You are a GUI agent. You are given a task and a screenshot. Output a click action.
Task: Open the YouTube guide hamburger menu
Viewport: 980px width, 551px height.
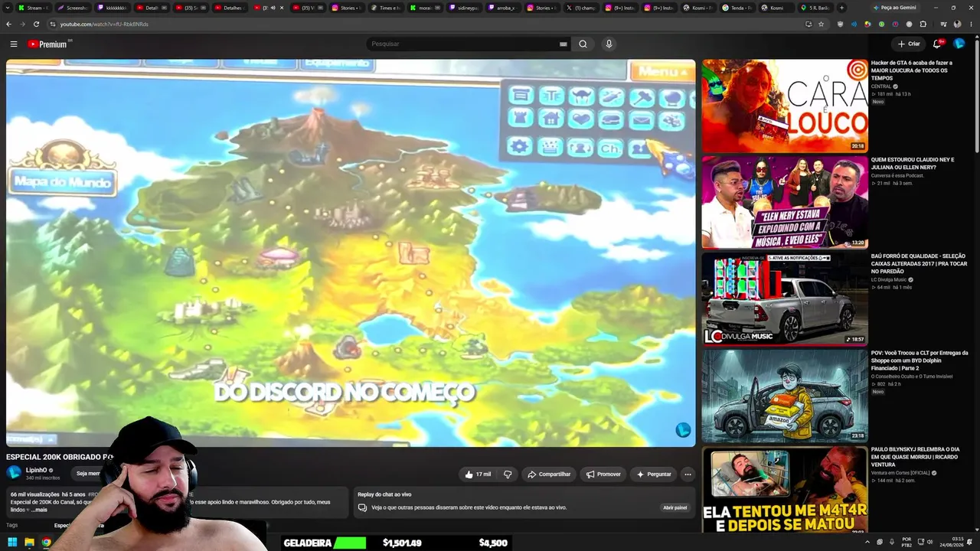[13, 44]
